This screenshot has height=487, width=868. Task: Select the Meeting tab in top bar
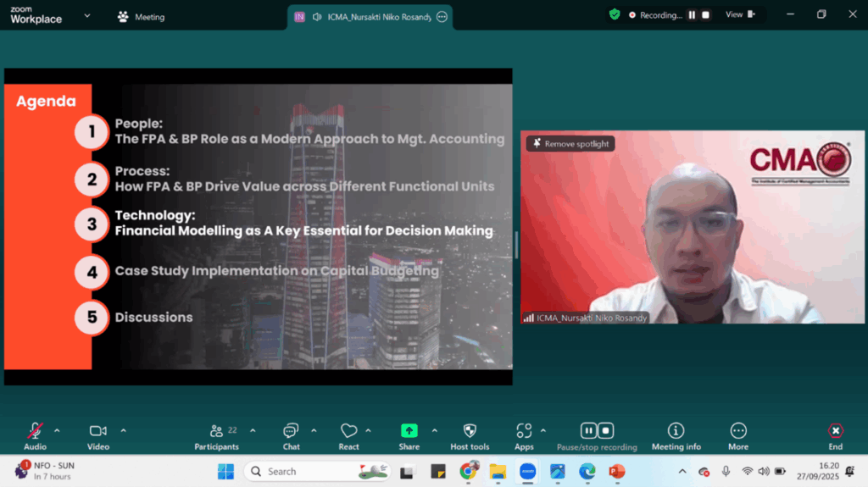[142, 17]
